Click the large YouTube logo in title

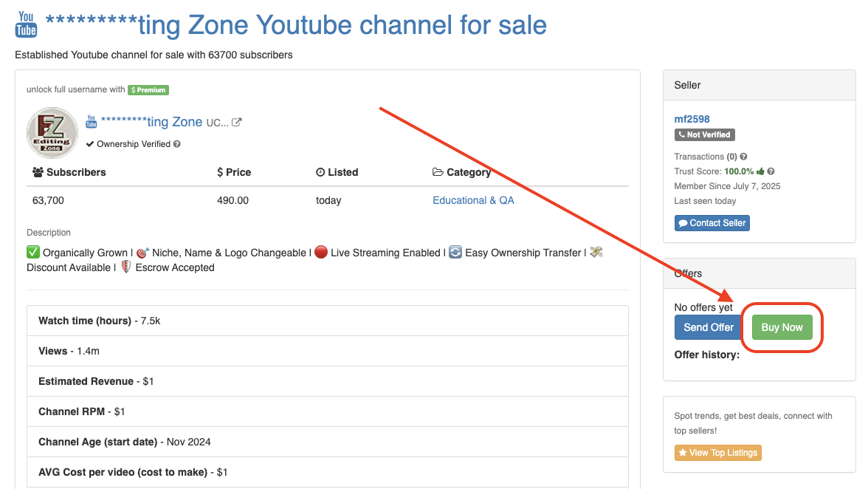[26, 24]
